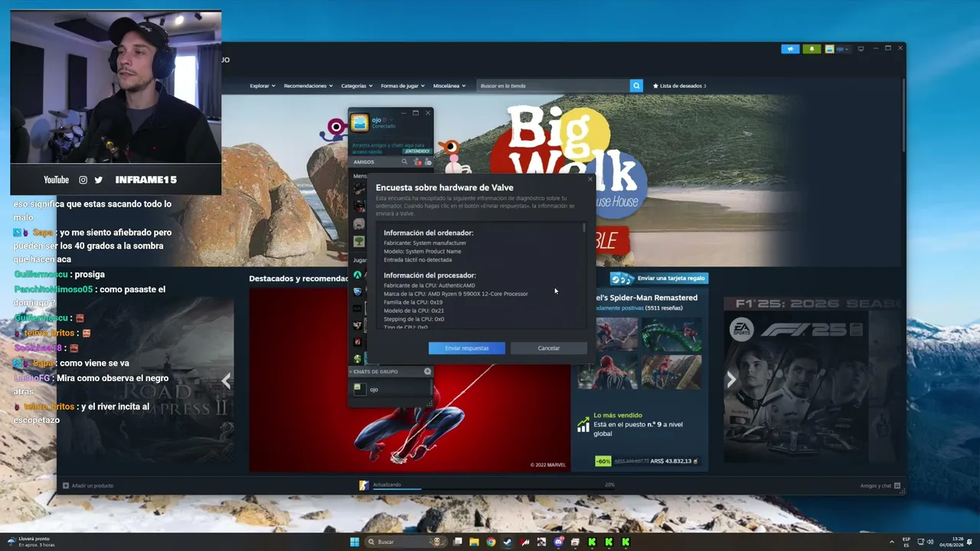Click the Lo más vendido chart icon

(x=583, y=425)
